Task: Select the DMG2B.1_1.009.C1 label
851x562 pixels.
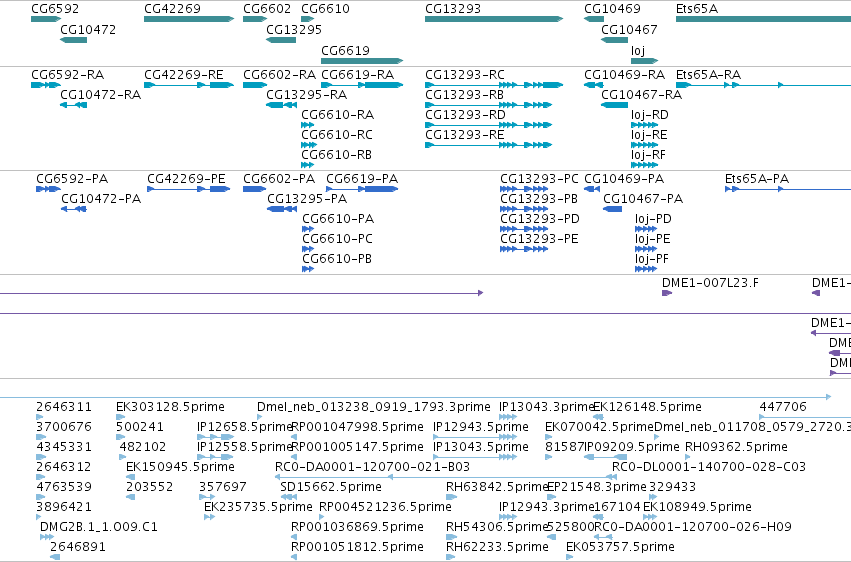Action: (98, 527)
